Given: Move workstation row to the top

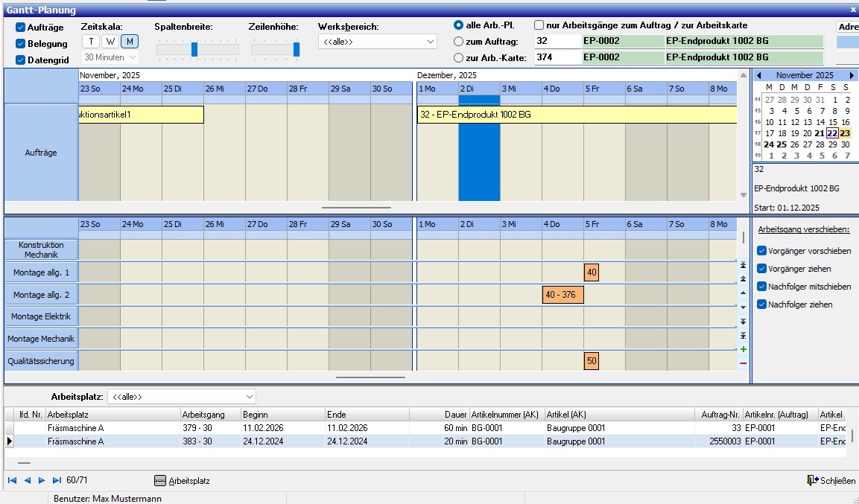Looking at the screenshot, I should tap(743, 265).
